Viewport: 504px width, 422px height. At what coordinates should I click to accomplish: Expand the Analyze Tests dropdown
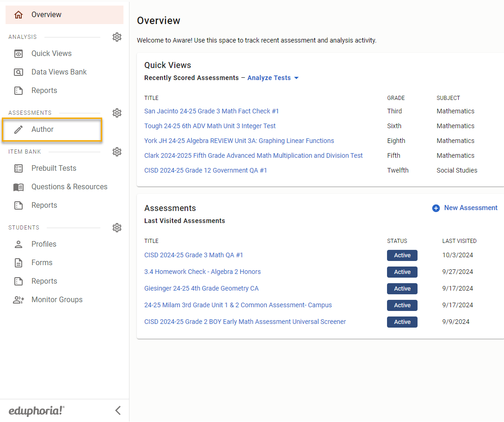(273, 78)
